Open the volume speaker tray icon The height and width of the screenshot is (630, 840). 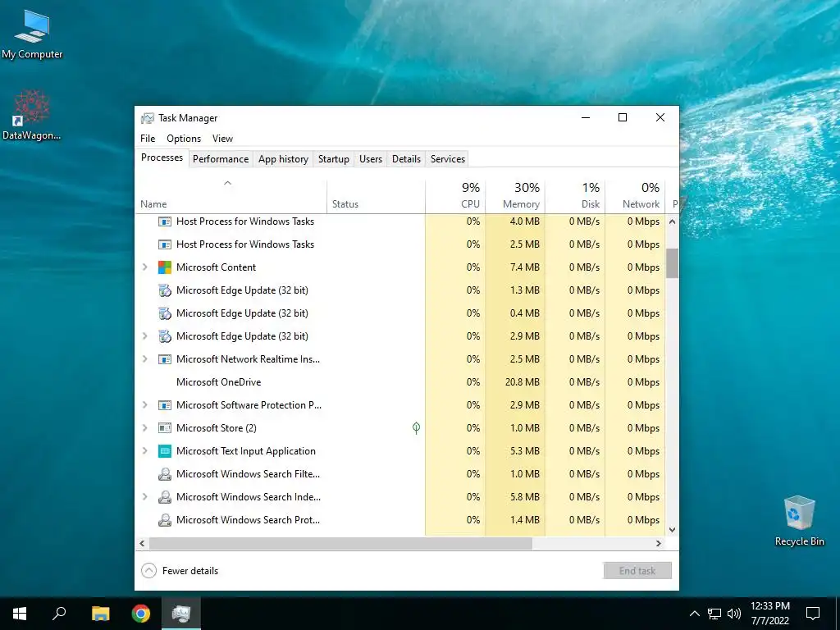[x=734, y=614]
